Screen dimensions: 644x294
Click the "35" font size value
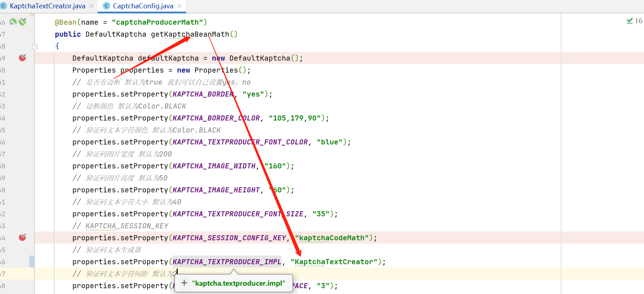pyautogui.click(x=321, y=214)
